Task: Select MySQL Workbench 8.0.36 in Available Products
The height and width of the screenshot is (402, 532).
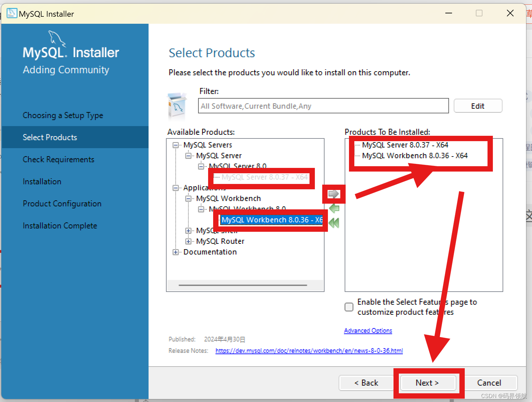Action: pyautogui.click(x=272, y=220)
